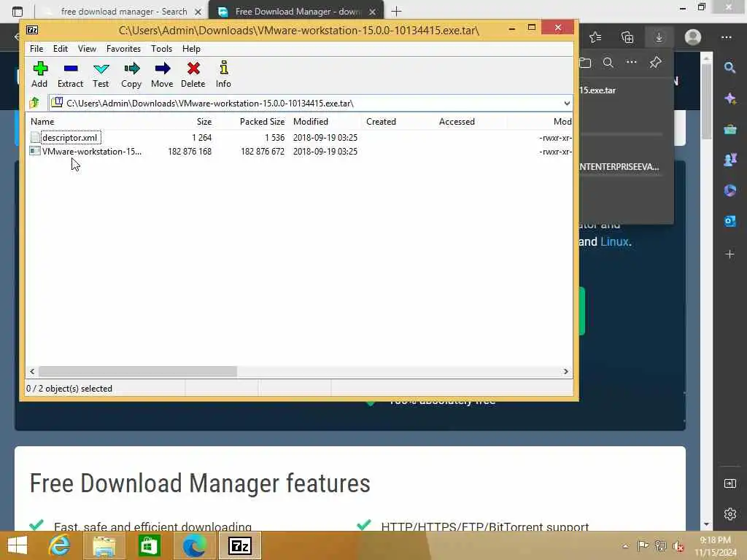Toggle the Edge Downloads icon
This screenshot has width=747, height=560.
point(659,37)
